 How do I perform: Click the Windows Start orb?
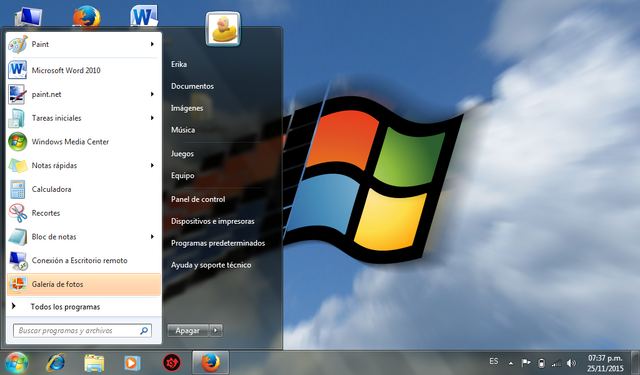(x=16, y=362)
